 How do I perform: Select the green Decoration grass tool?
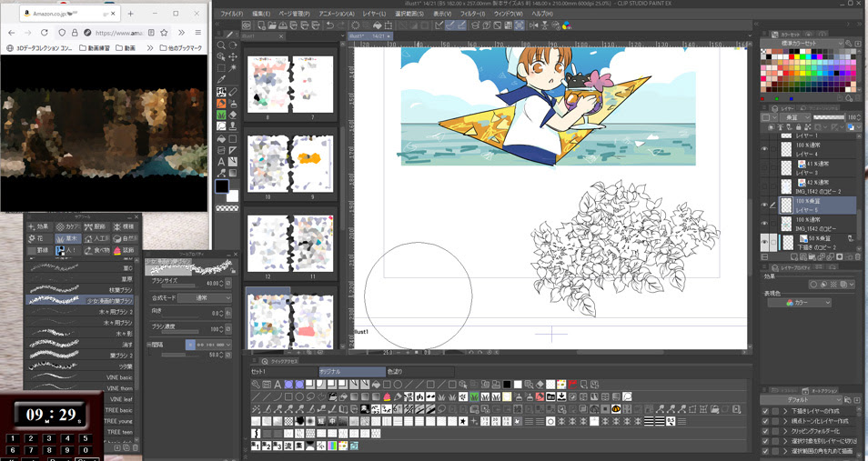pos(221,115)
